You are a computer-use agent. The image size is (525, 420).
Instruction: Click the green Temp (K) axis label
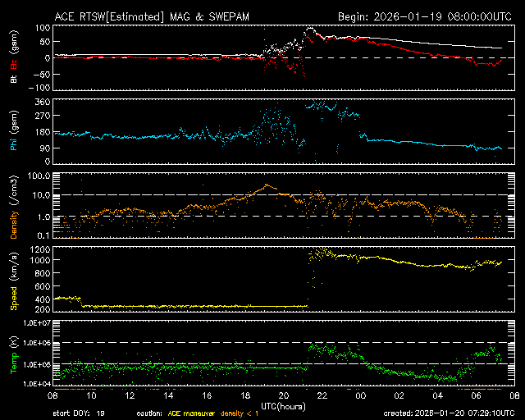pyautogui.click(x=14, y=358)
